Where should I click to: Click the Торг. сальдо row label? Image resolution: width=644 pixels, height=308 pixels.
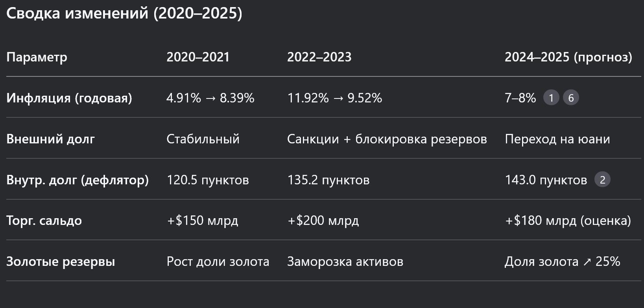(44, 221)
